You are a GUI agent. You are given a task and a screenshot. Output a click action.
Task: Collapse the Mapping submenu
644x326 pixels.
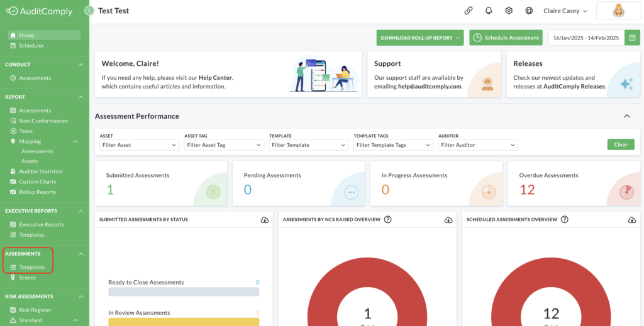pyautogui.click(x=75, y=141)
